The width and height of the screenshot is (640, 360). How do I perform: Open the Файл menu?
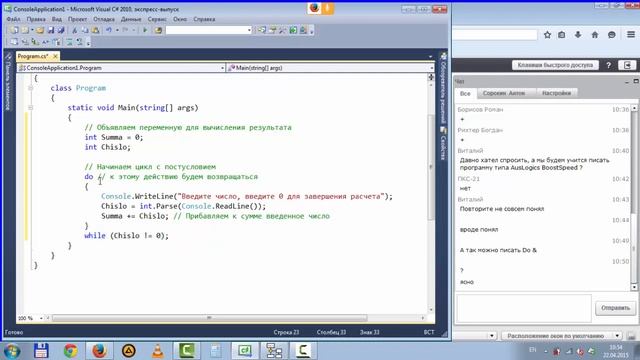(x=13, y=19)
